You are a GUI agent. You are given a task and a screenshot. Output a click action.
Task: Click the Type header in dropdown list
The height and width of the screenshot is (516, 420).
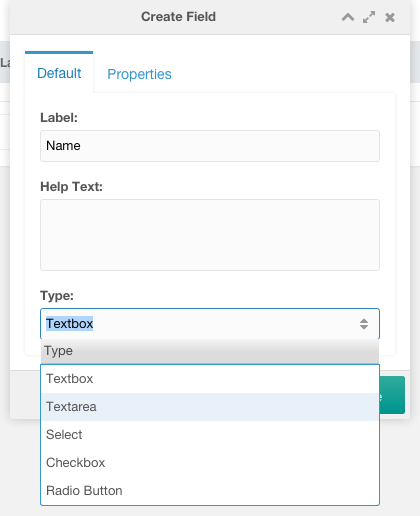[x=210, y=351]
